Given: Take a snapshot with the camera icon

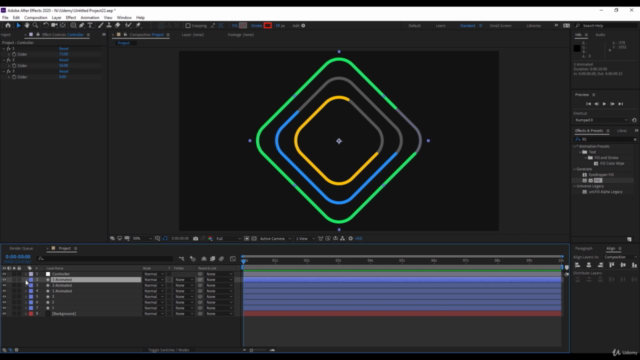Looking at the screenshot, I should click(x=196, y=238).
